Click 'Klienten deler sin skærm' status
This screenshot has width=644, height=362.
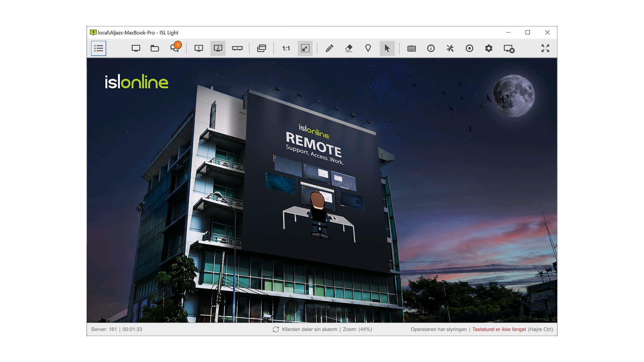tap(310, 329)
